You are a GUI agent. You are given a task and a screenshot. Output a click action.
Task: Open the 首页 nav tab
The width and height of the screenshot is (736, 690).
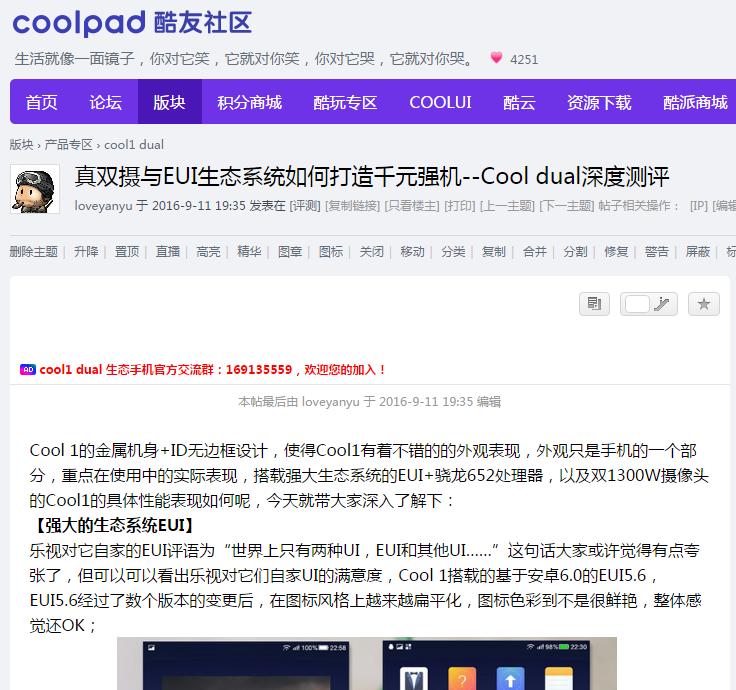point(41,102)
